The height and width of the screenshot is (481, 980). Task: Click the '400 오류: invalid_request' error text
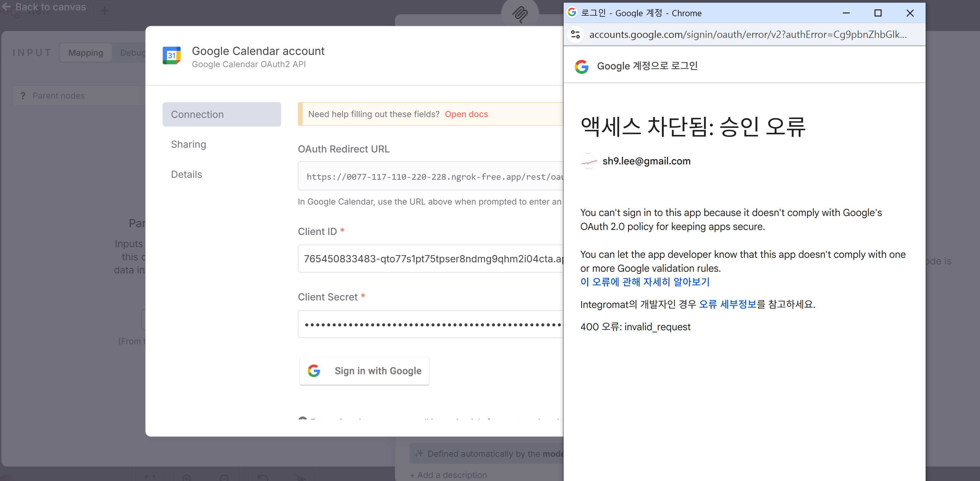coord(635,327)
